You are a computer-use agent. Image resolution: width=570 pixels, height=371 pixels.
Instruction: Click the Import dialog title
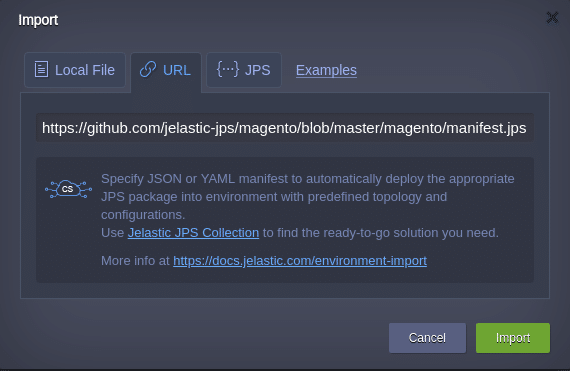pyautogui.click(x=38, y=20)
